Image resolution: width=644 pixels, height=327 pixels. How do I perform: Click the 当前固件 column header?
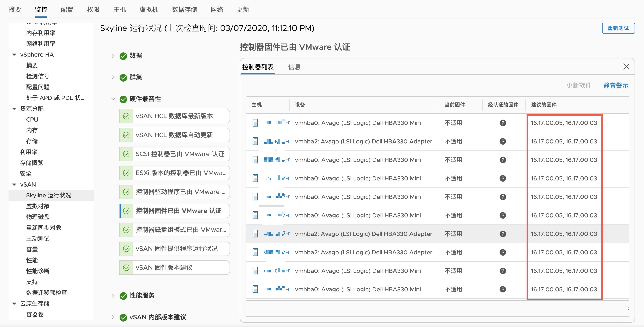point(454,105)
